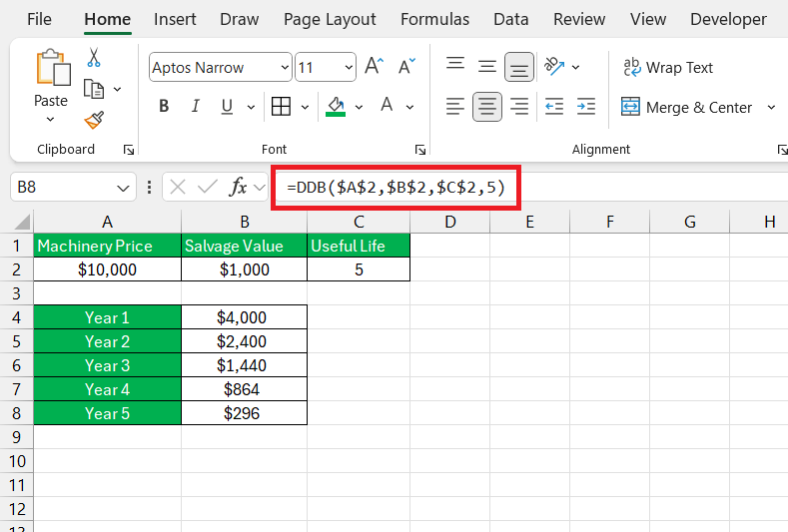788x532 pixels.
Task: Click the Increase Font Size icon
Action: coord(375,66)
